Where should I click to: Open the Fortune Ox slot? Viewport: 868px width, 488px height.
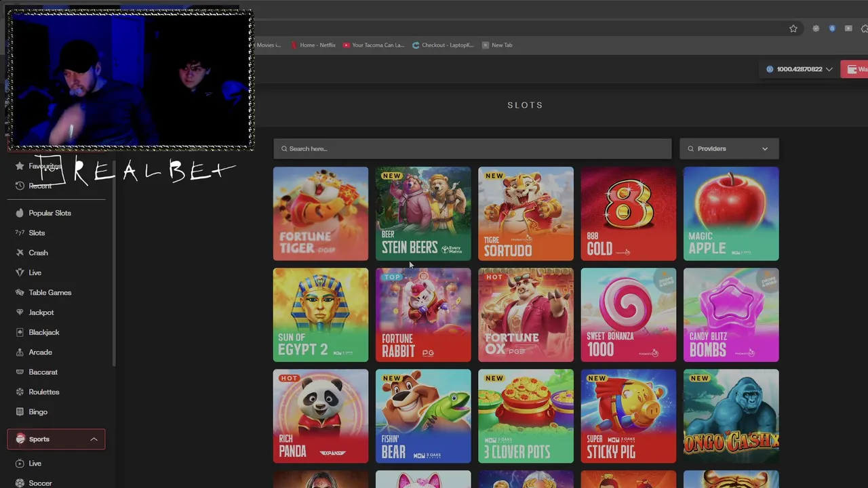point(526,314)
